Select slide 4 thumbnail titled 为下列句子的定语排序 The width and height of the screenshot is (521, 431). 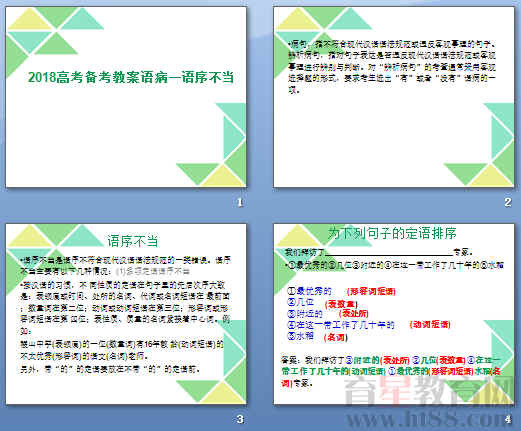pyautogui.click(x=394, y=314)
